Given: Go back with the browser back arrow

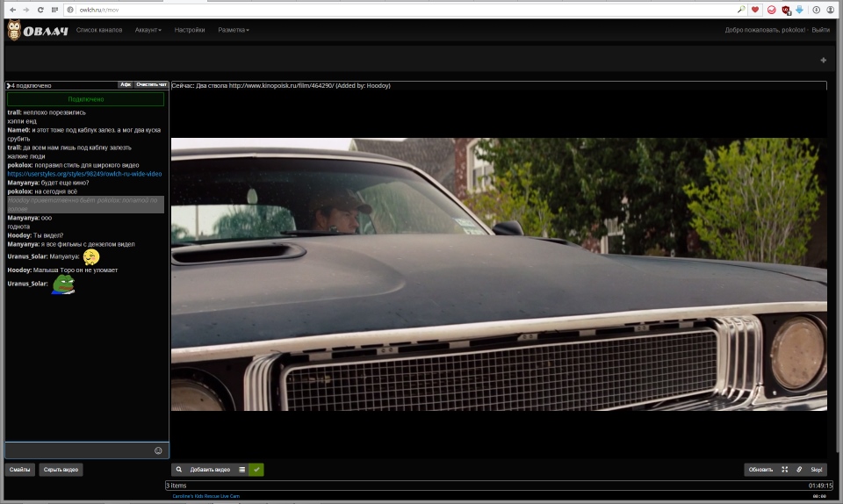Looking at the screenshot, I should click(x=13, y=10).
